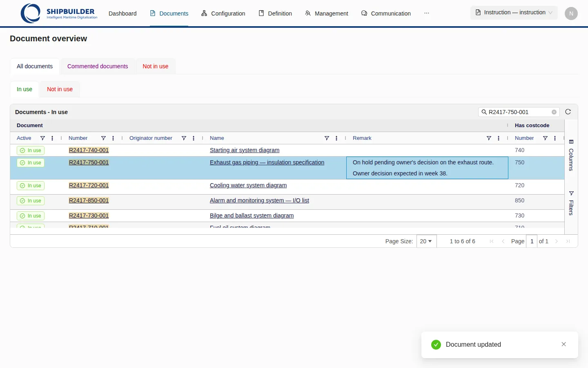Screen dimensions: 588x368
Task: Select the lower Not in use sub-tab
Action: tap(60, 89)
